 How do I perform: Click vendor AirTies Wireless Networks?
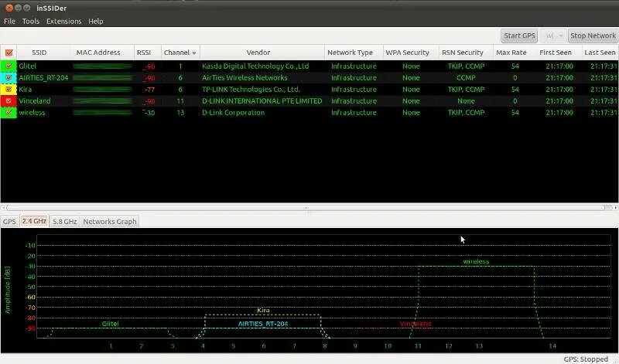pos(245,78)
